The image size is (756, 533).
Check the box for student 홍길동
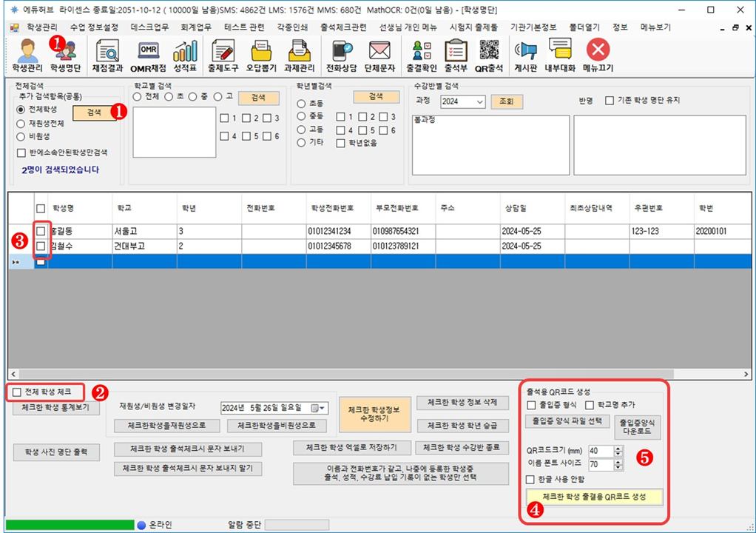tap(41, 232)
